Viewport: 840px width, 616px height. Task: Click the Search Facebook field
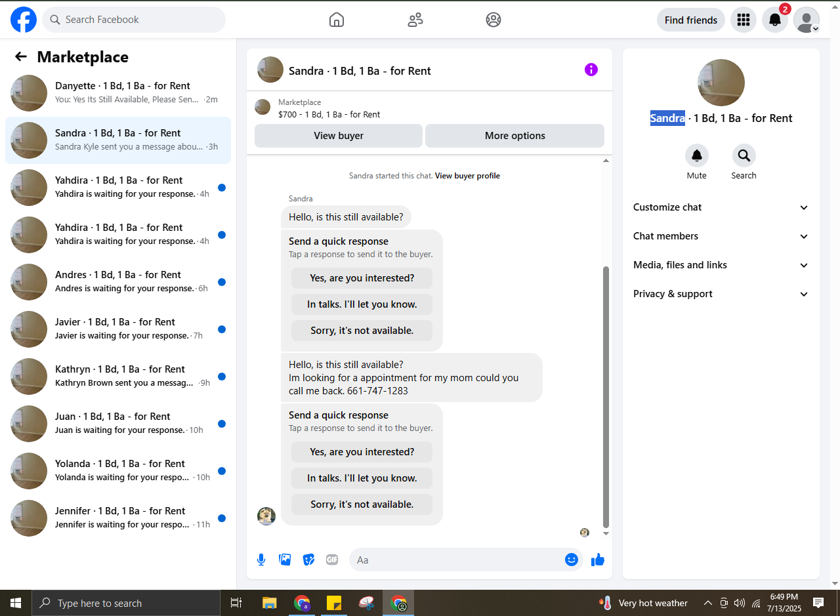click(x=134, y=20)
